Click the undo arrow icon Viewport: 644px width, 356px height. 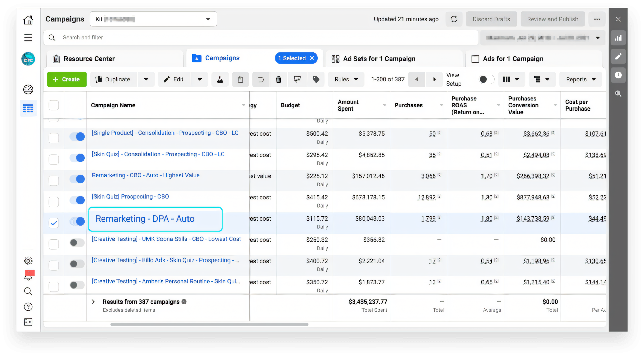coord(260,79)
